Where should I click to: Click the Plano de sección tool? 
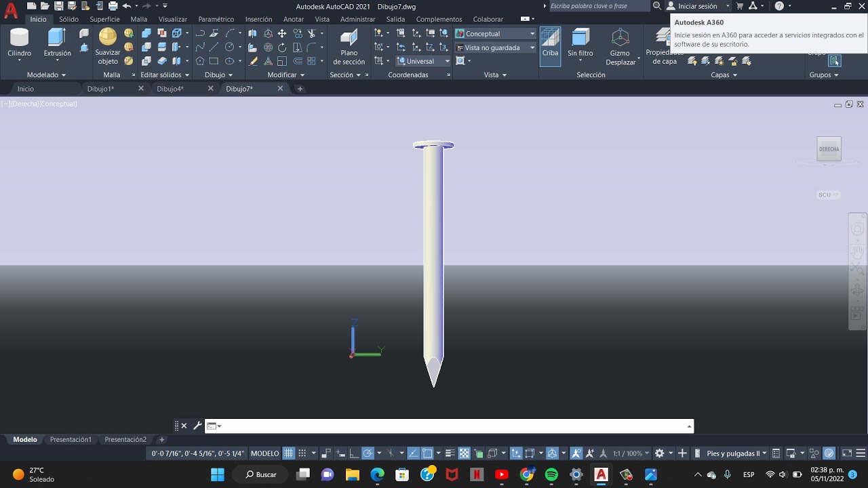pyautogui.click(x=349, y=47)
